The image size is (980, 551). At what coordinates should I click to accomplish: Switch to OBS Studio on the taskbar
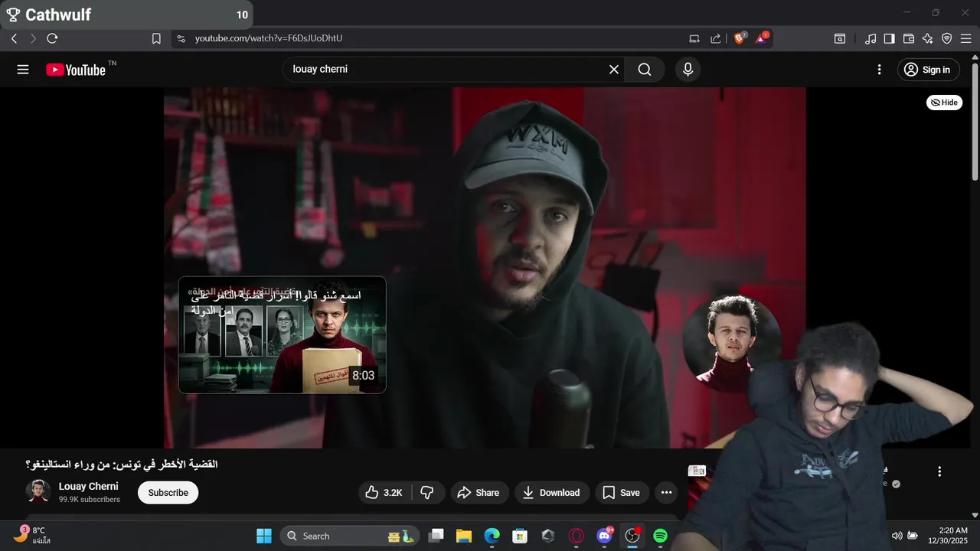pos(632,536)
